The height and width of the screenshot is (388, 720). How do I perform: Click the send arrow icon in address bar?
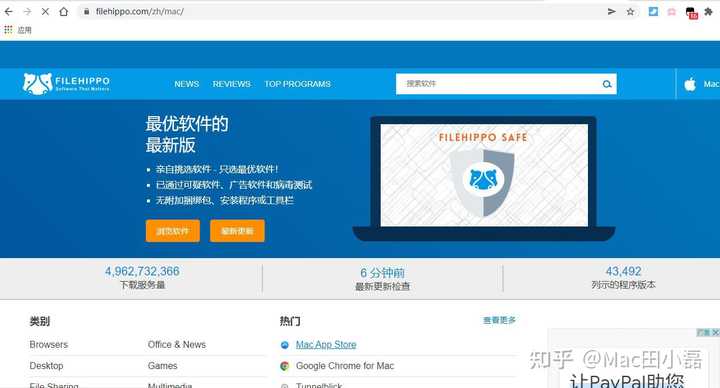coord(612,11)
